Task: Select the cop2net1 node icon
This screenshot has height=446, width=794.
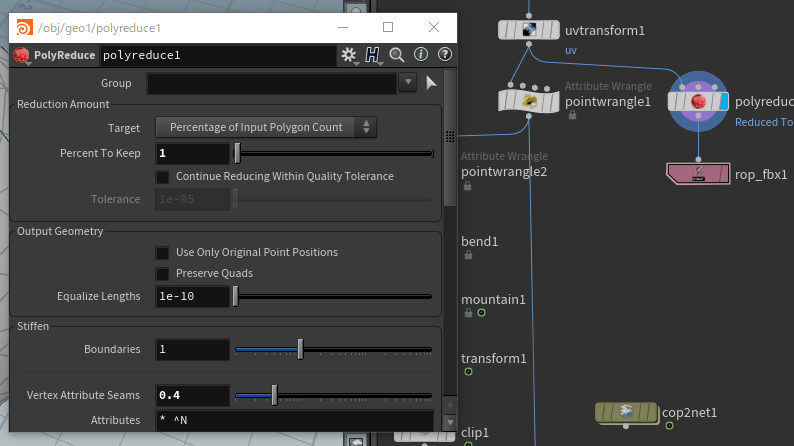Action: (x=626, y=413)
